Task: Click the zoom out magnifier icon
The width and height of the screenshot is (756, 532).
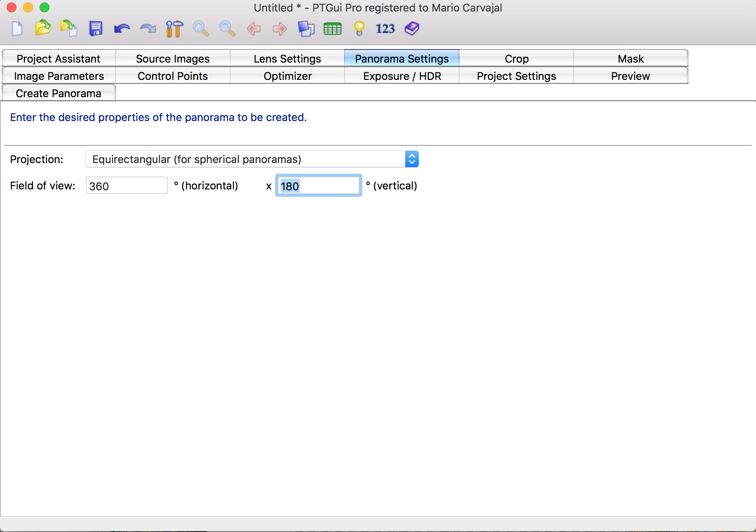Action: coord(227,29)
